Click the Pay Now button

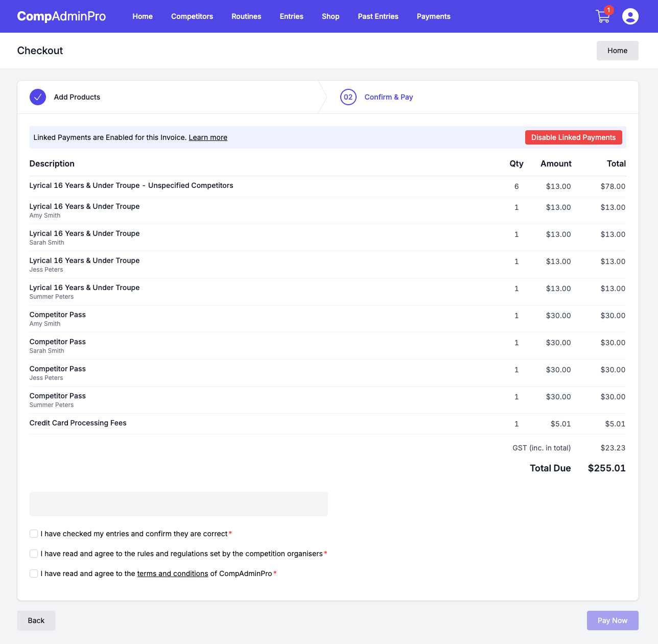pyautogui.click(x=613, y=621)
